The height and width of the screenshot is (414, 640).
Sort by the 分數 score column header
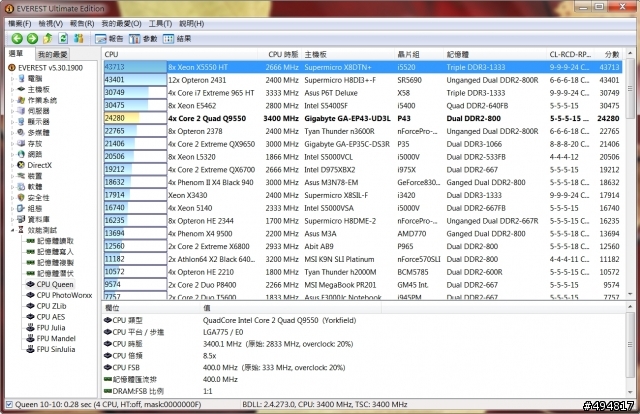pos(610,54)
